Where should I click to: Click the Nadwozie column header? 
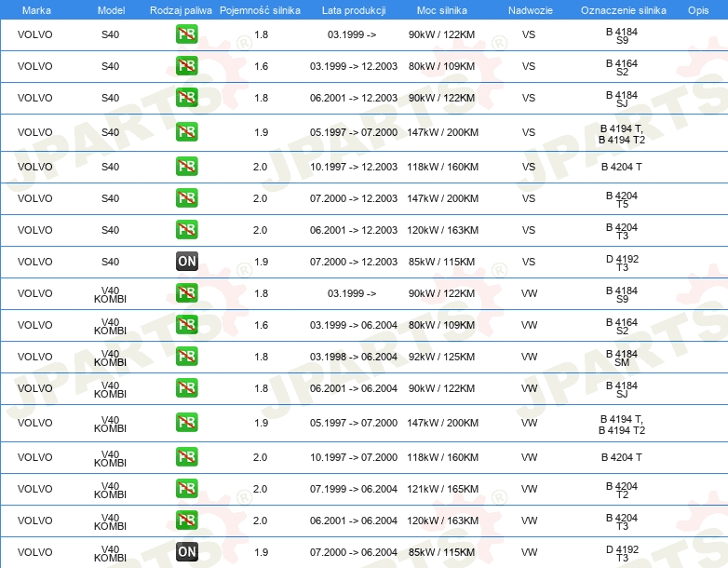531,10
